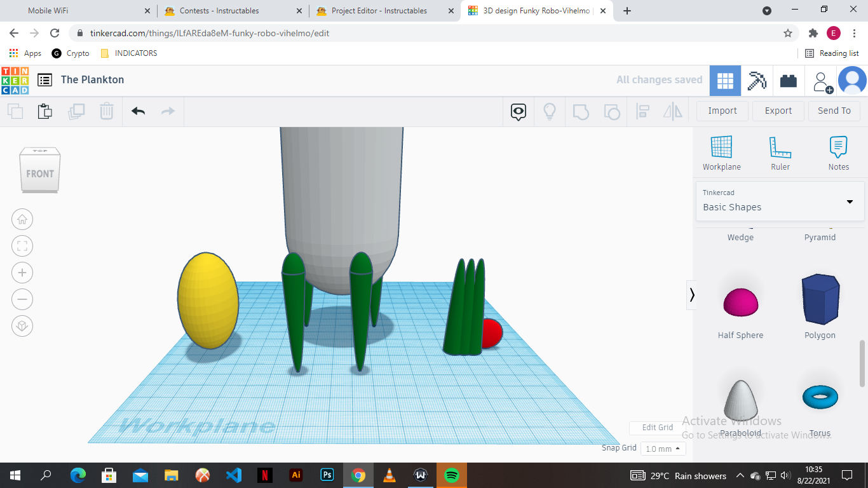The height and width of the screenshot is (488, 868).
Task: Switch to Contests - Instructables tab
Action: click(x=233, y=11)
